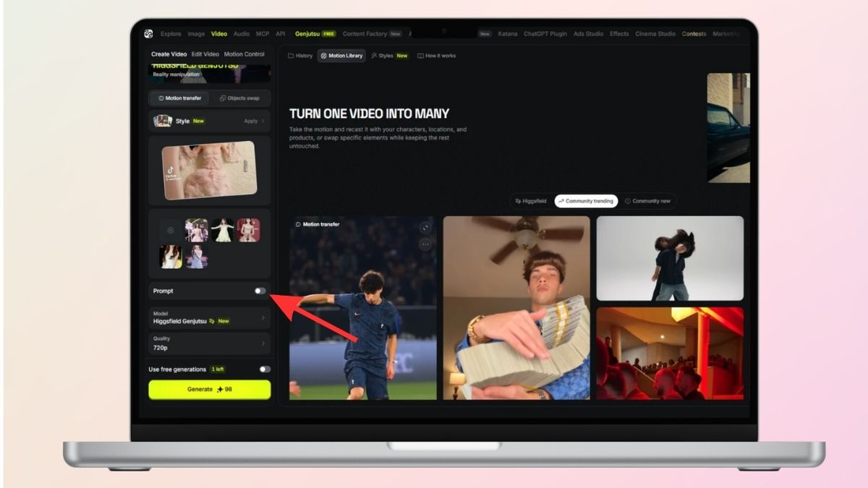
Task: Click the add-image plus tile
Action: click(x=171, y=231)
